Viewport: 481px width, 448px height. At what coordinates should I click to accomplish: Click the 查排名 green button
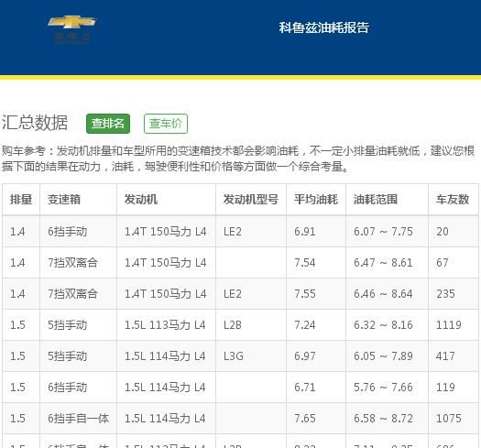[108, 124]
